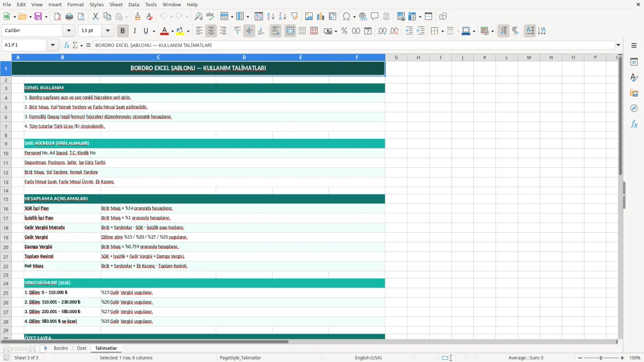
Task: Click the Print icon
Action: [x=69, y=16]
